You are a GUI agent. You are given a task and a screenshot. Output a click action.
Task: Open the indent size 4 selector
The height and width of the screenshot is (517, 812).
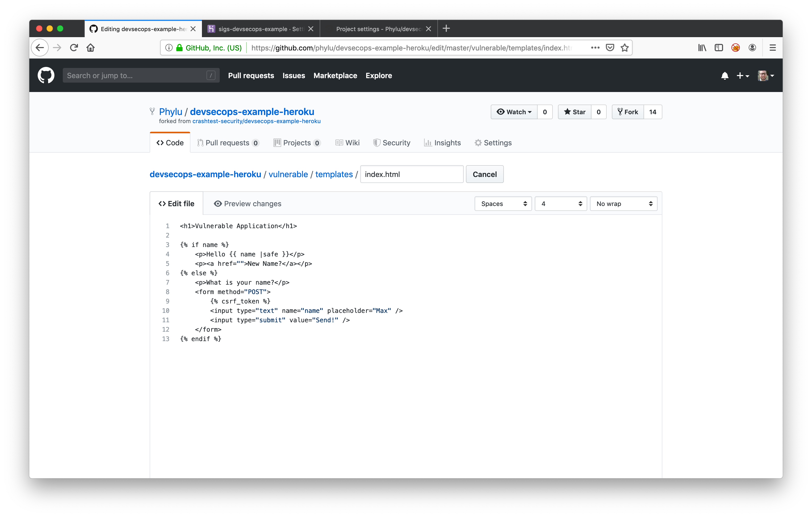pyautogui.click(x=560, y=204)
